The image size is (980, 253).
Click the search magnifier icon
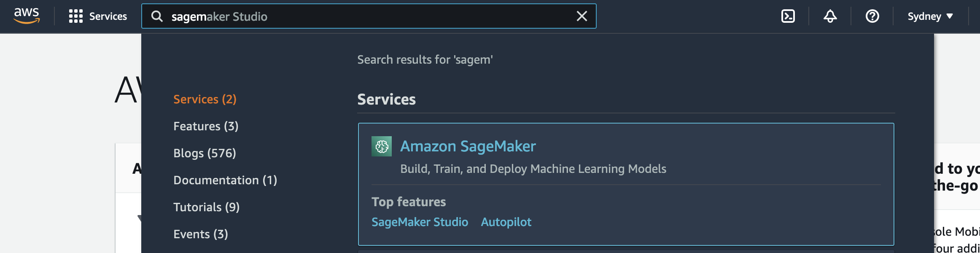coord(157,16)
